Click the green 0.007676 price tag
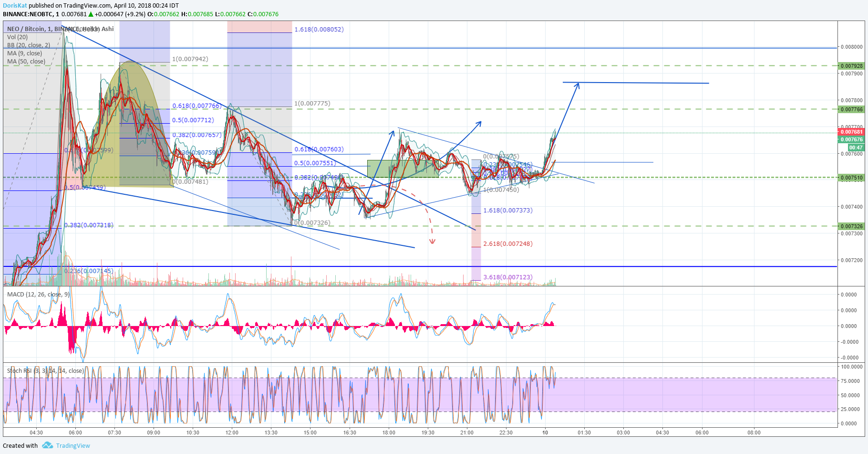Viewport: 868px width, 454px height. [851, 140]
